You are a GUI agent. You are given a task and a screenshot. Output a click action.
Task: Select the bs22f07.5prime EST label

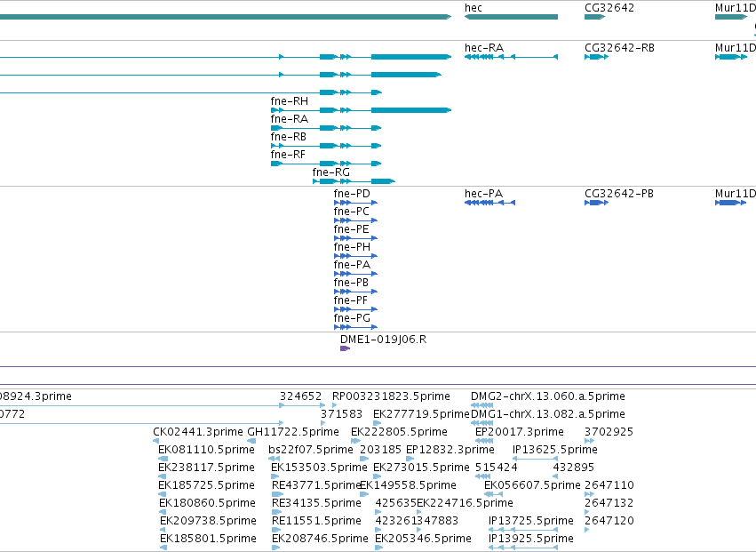coord(311,450)
